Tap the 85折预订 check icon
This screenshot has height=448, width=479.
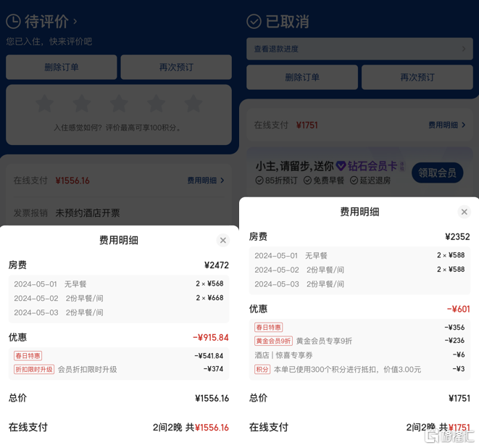tap(259, 181)
